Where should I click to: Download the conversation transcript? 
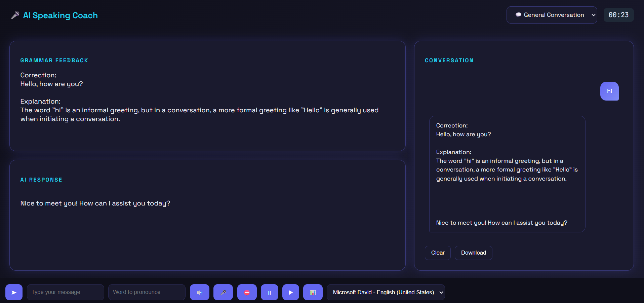pos(473,253)
